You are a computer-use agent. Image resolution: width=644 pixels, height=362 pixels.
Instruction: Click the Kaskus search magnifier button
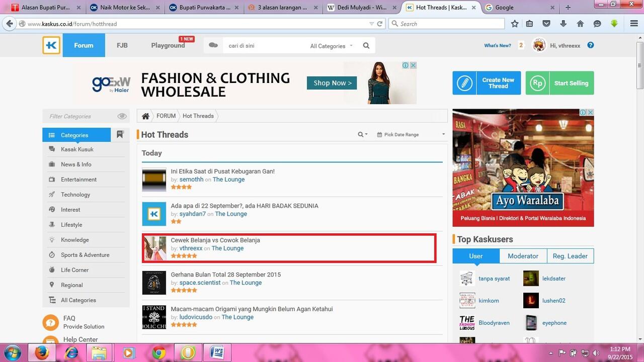click(366, 46)
